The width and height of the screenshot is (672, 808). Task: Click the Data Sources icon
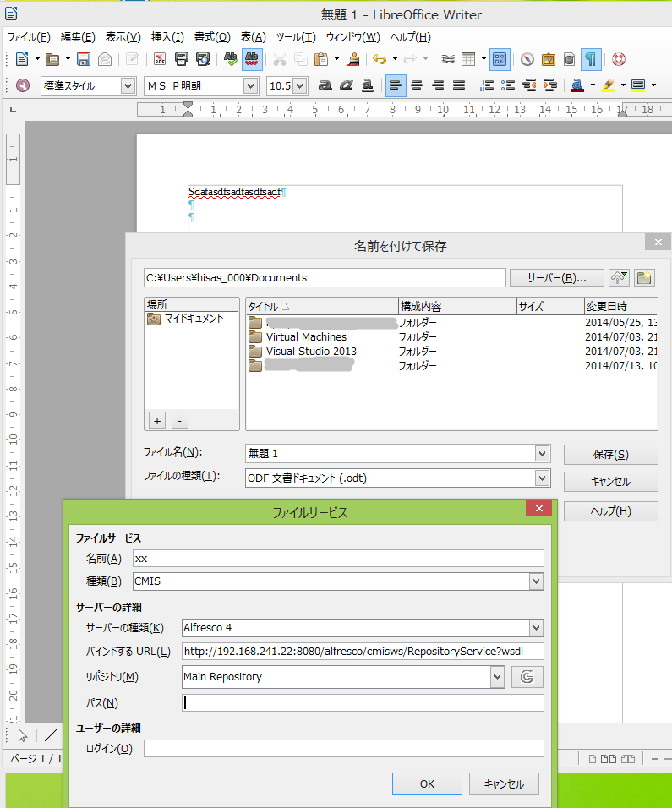coord(569,59)
